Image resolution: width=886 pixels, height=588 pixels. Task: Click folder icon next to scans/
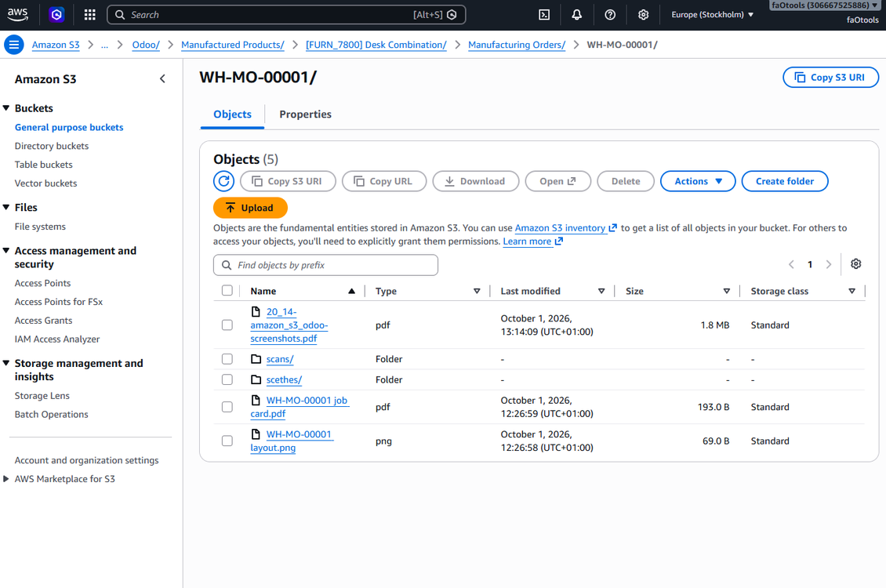pos(256,359)
